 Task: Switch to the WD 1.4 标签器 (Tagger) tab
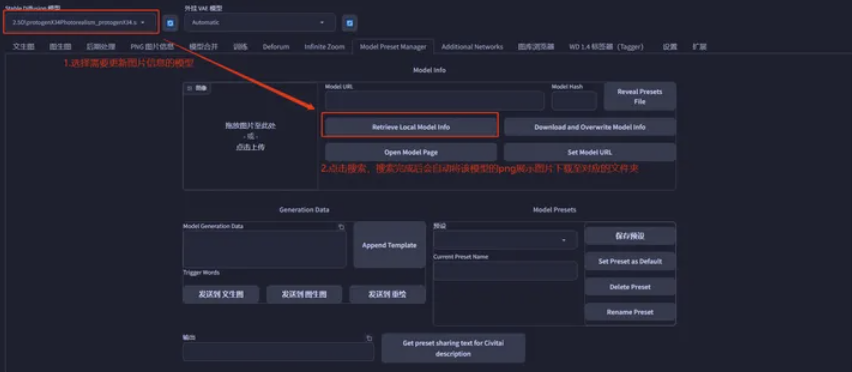click(606, 47)
